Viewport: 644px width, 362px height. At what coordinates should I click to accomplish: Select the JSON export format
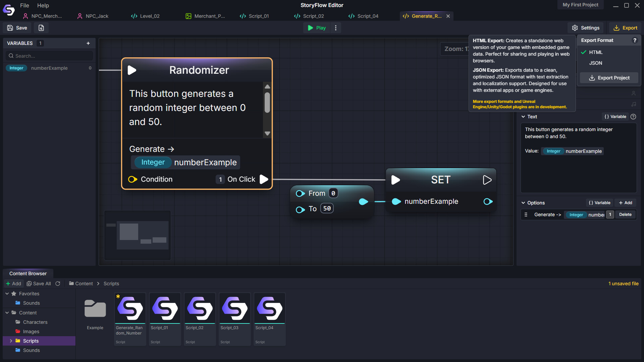click(x=595, y=63)
